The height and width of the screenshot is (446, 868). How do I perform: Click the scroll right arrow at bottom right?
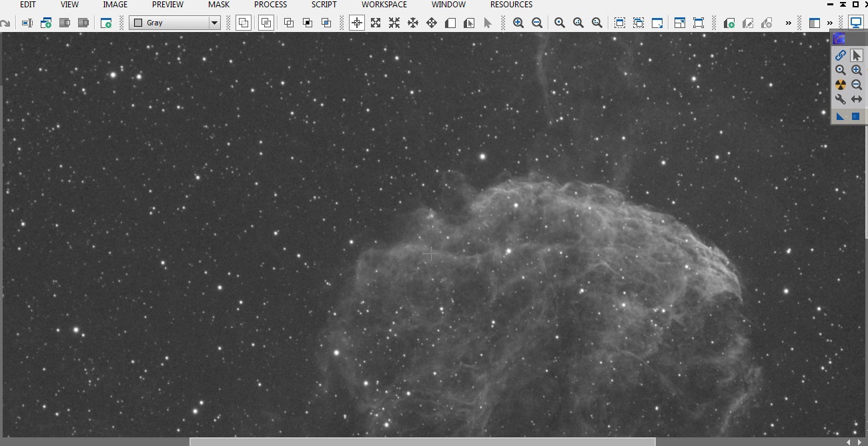(x=859, y=442)
